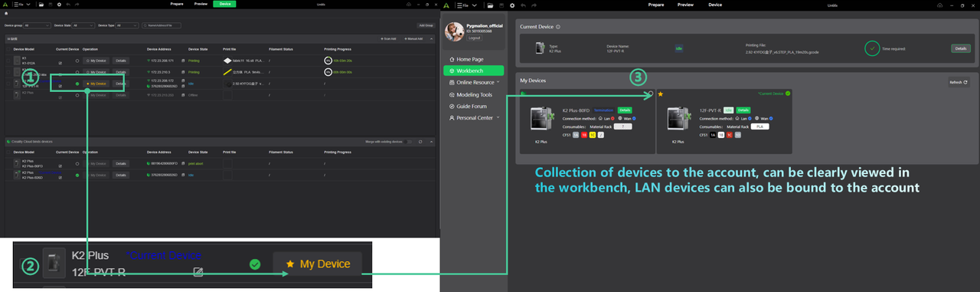Click Add Group button

[x=425, y=25]
